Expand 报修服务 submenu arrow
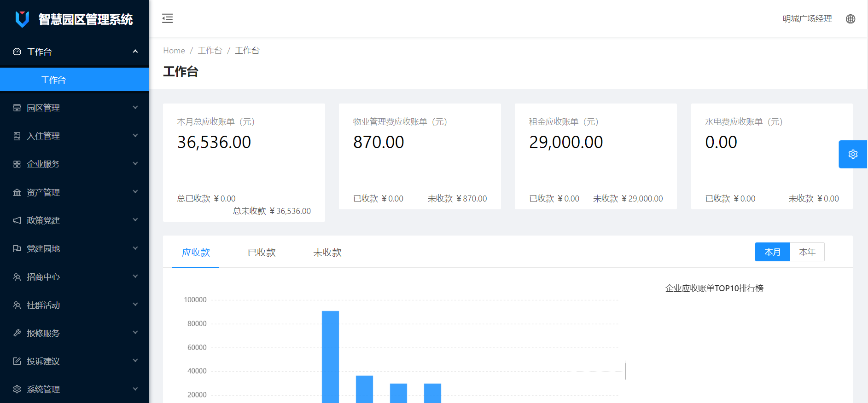 point(135,332)
